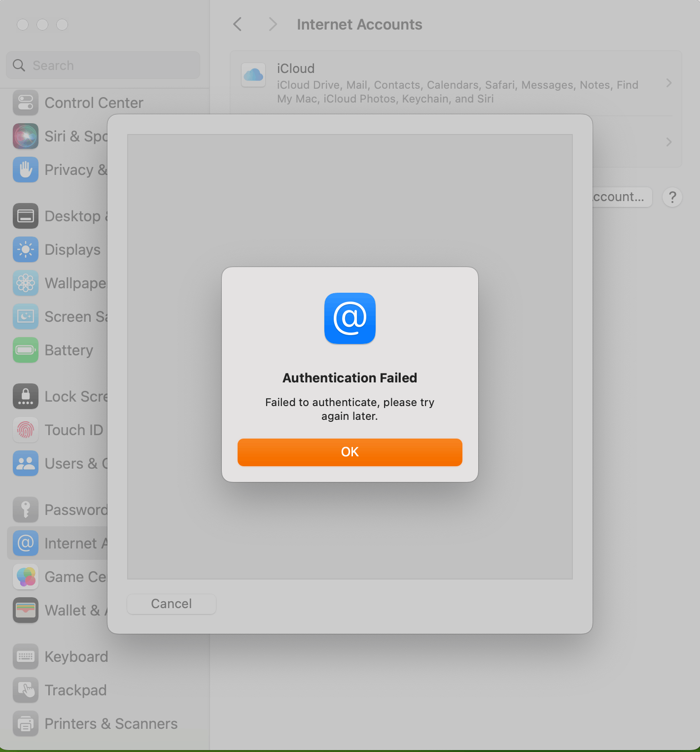Select the Privacy & Security hand icon

pos(26,170)
